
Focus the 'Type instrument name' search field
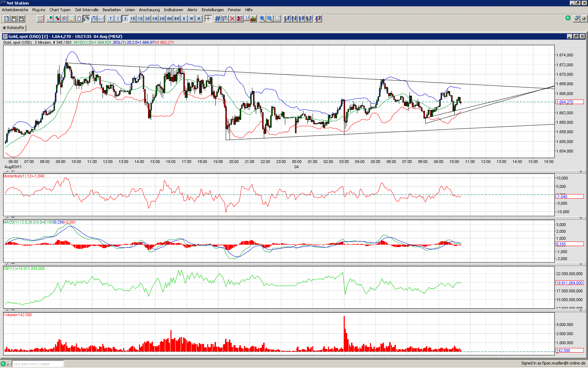coord(38,364)
